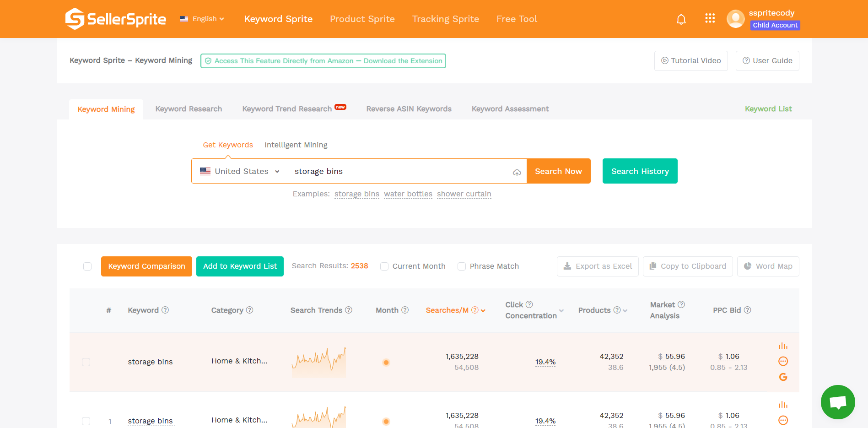Open Search History
The image size is (868, 428).
[640, 171]
